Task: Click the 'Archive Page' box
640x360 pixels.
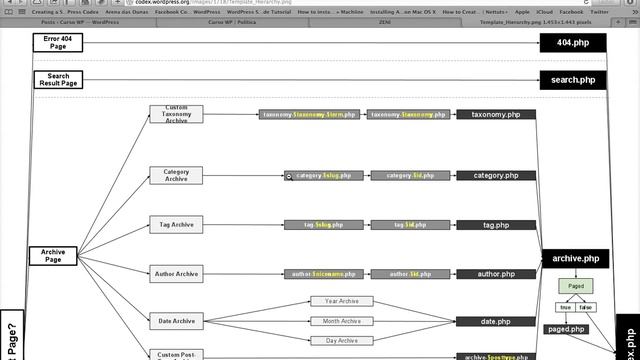Action: pyautogui.click(x=53, y=256)
